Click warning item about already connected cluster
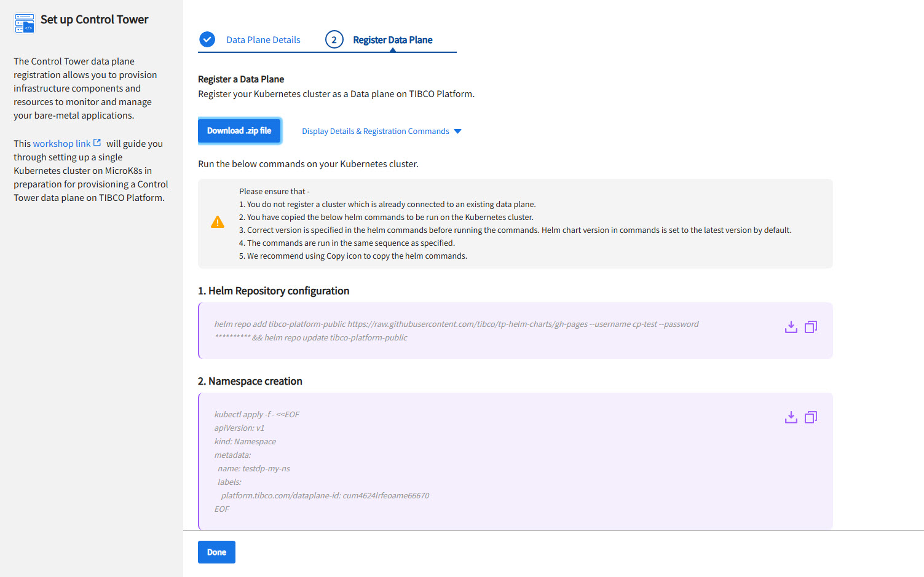This screenshot has height=577, width=924. [387, 204]
